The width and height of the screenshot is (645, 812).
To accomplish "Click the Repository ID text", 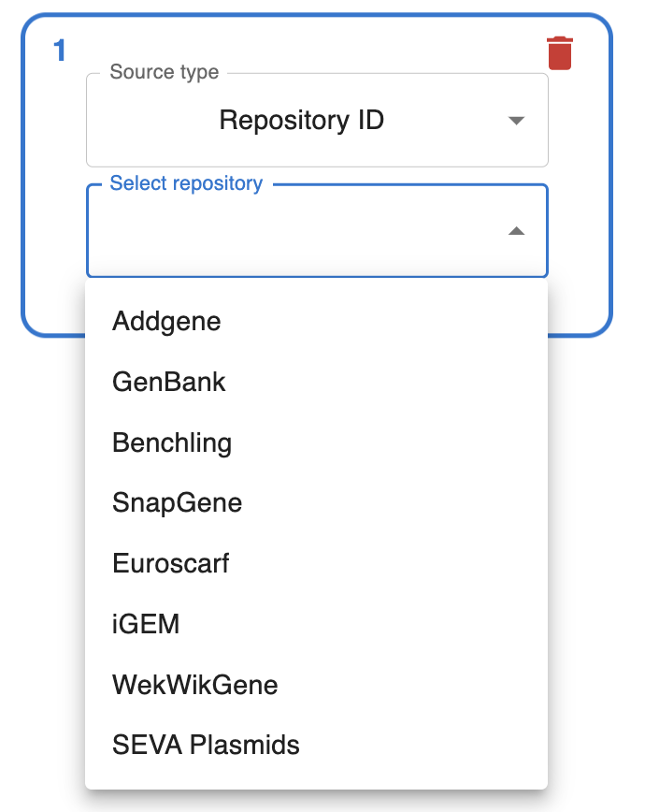I will pyautogui.click(x=301, y=121).
